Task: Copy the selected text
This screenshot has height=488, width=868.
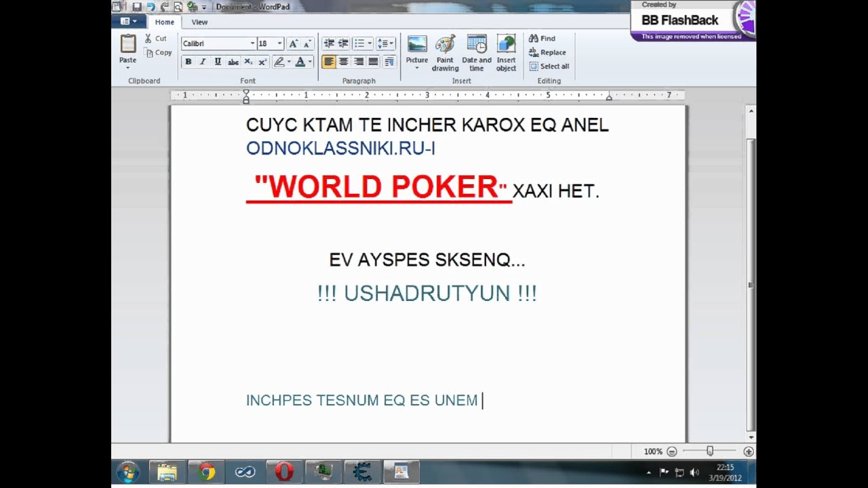Action: point(157,52)
